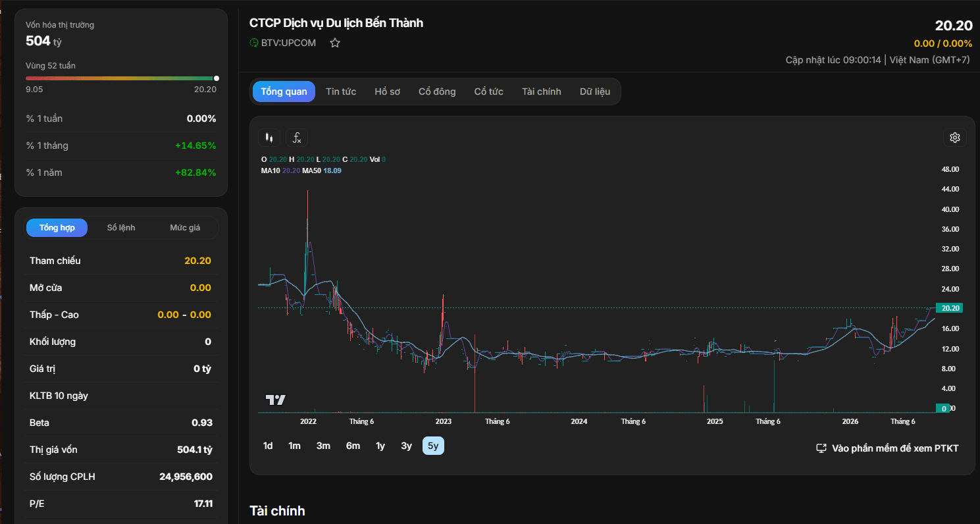980x524 pixels.
Task: Click the volume 0 tag on chart axis
Action: pyautogui.click(x=944, y=408)
